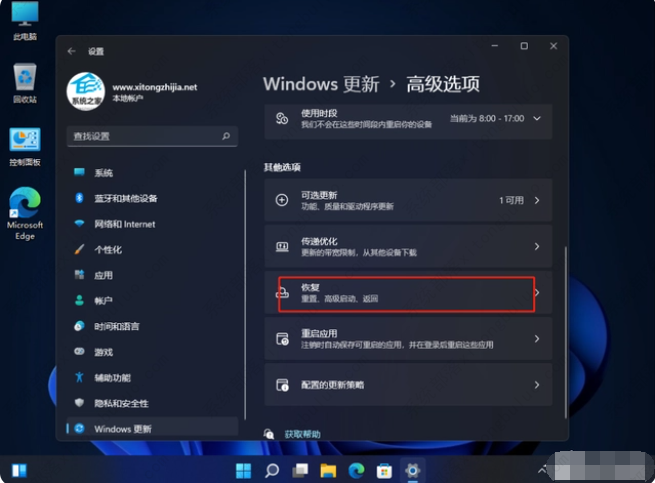
Task: Click the 查找设置 search box
Action: click(x=152, y=135)
